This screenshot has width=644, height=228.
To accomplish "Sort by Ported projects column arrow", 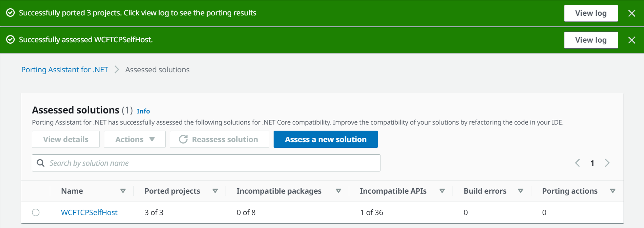I will (x=215, y=191).
